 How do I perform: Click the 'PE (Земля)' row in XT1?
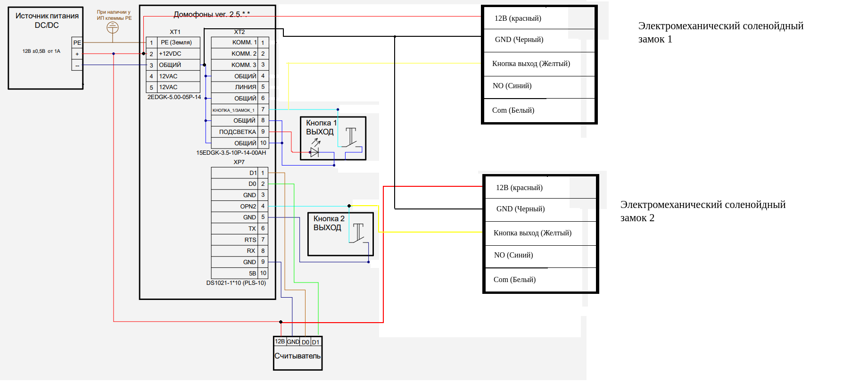coord(173,42)
